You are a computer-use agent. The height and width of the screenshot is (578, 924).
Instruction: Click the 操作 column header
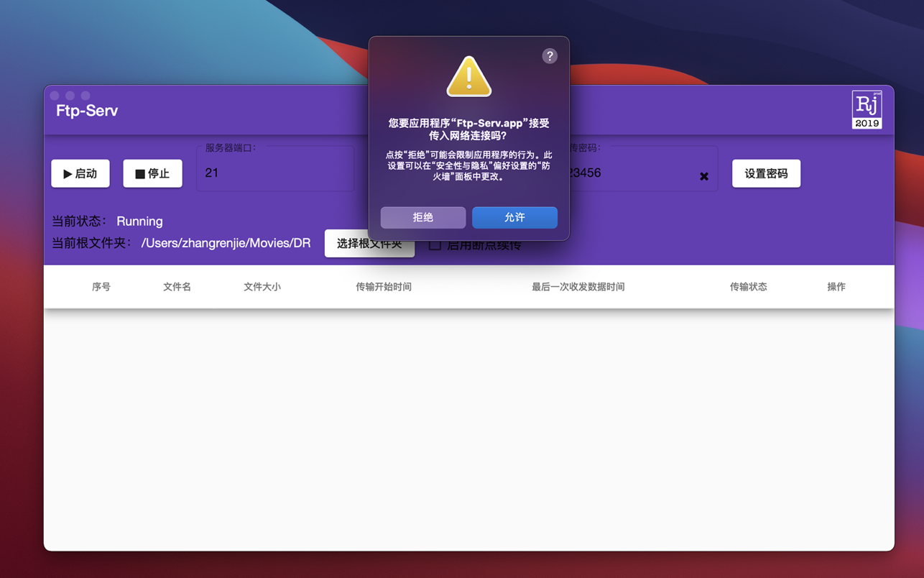[836, 287]
